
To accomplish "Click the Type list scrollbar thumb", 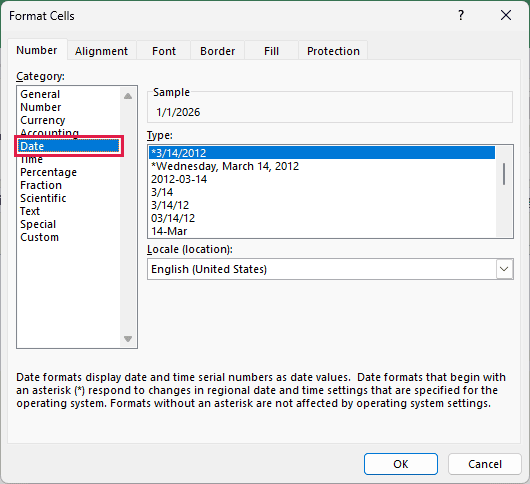I will (x=504, y=174).
